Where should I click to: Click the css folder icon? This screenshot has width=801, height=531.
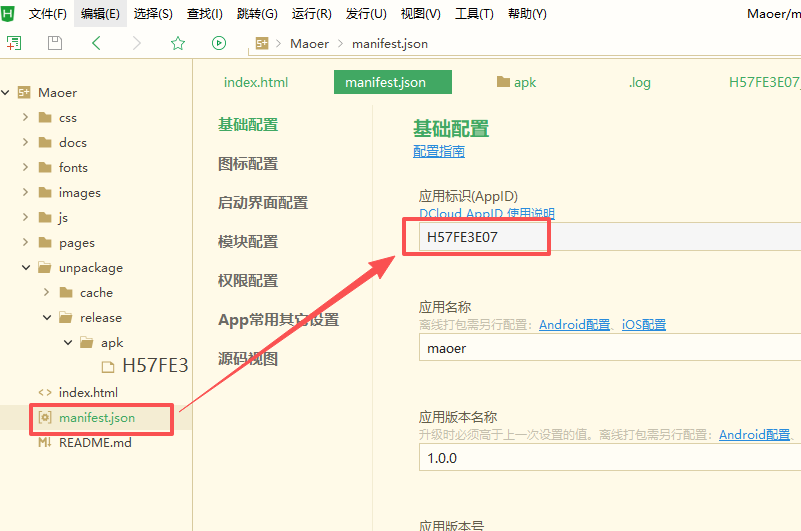45,118
